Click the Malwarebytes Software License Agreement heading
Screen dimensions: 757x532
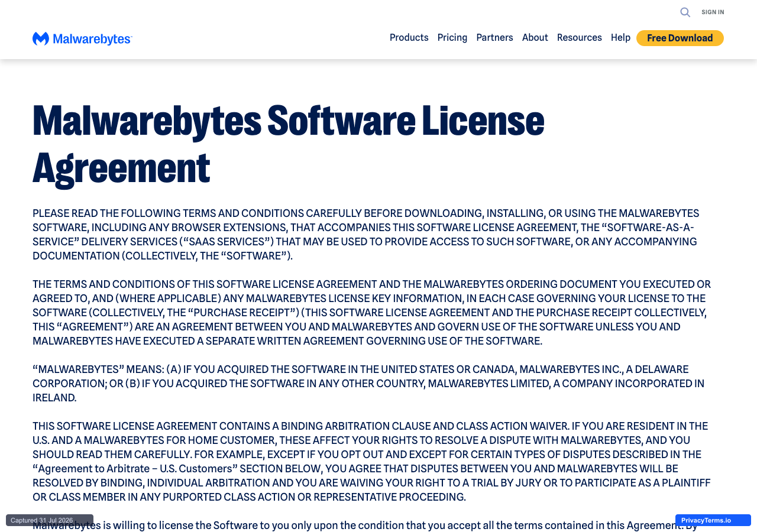tap(289, 143)
